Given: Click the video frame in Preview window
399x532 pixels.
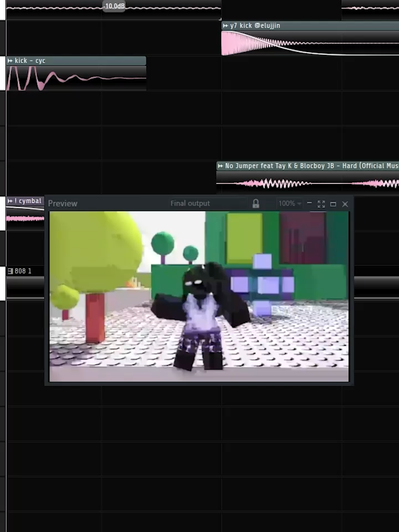Looking at the screenshot, I should coord(199,296).
